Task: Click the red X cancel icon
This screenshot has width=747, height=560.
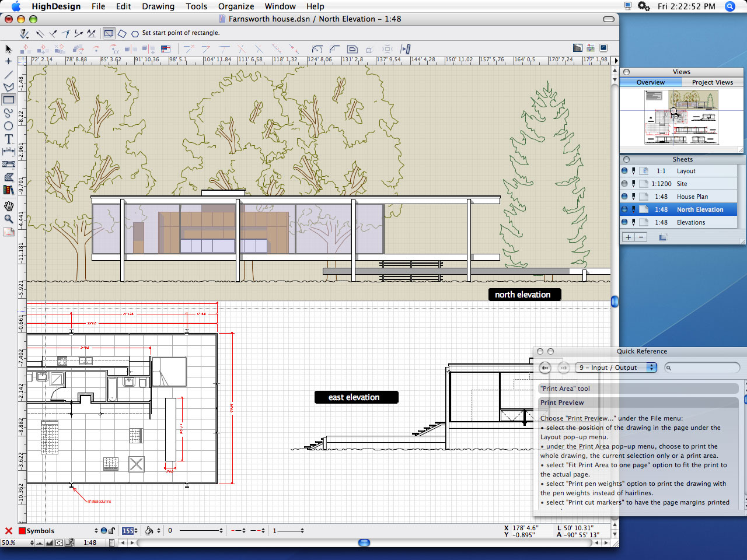Action: (9, 531)
